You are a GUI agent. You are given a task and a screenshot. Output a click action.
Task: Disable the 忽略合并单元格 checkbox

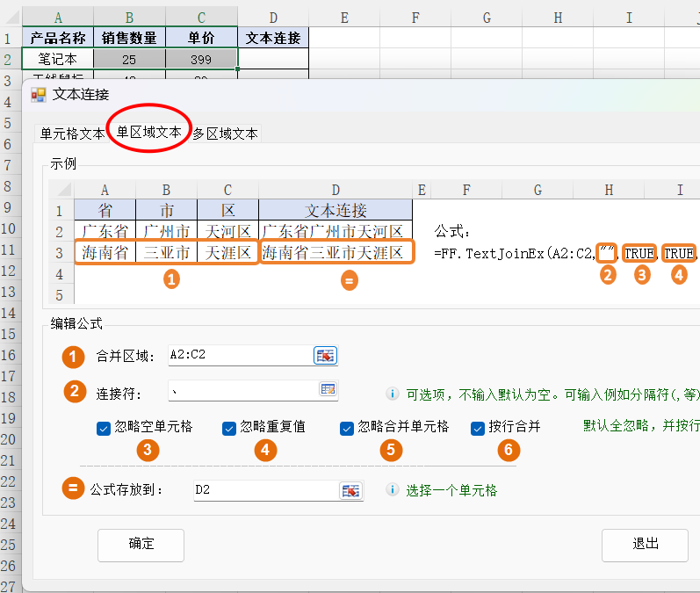point(347,428)
